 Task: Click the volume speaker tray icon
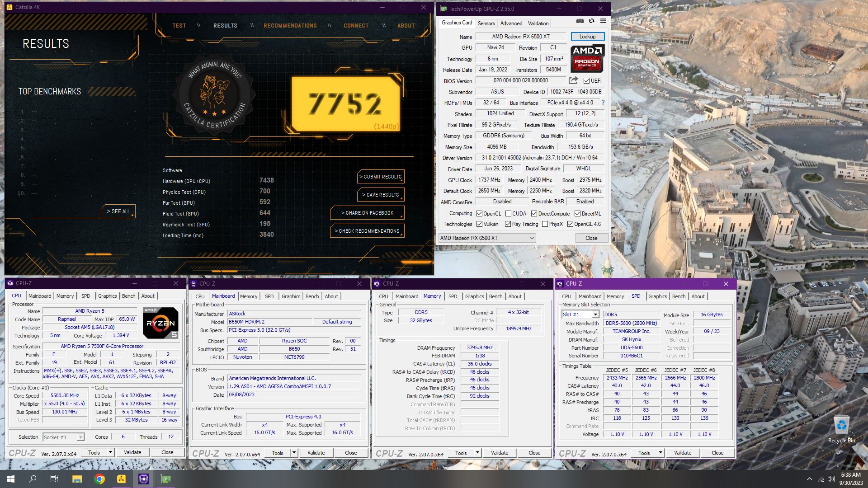tap(831, 479)
